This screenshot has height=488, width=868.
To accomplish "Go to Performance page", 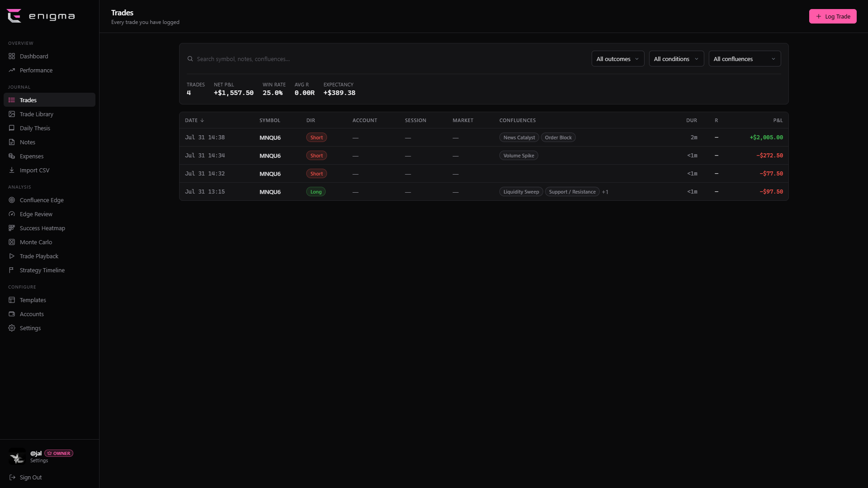I will coord(49,70).
